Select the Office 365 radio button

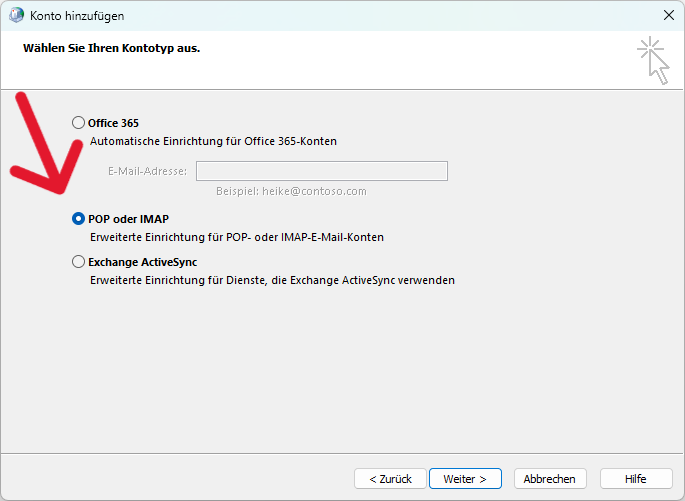coord(78,123)
